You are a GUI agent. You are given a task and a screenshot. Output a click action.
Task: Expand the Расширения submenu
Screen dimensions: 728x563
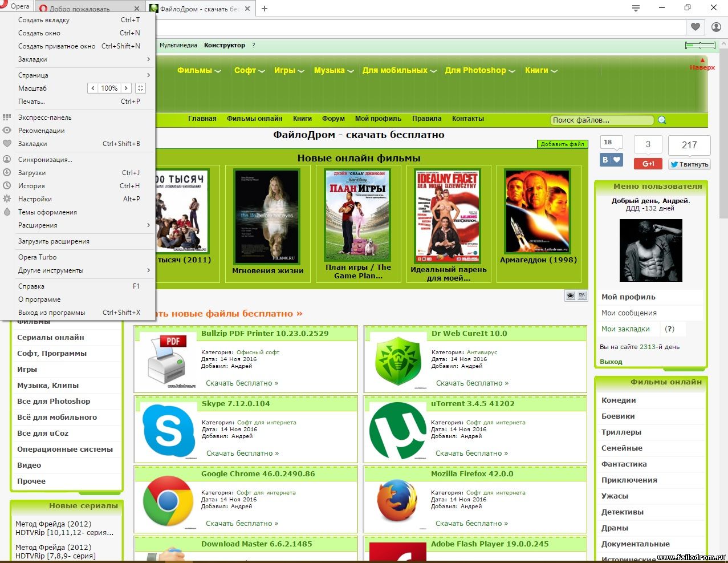coord(78,225)
